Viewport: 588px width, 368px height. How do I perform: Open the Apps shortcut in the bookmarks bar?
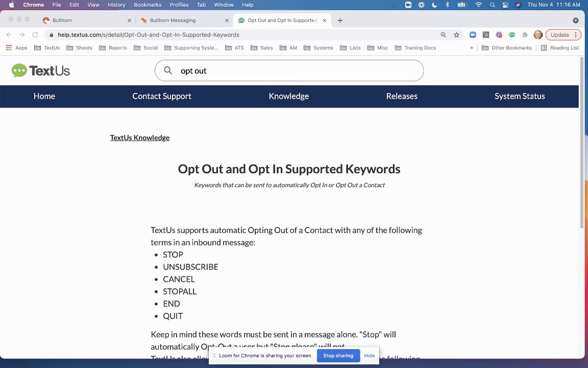16,48
